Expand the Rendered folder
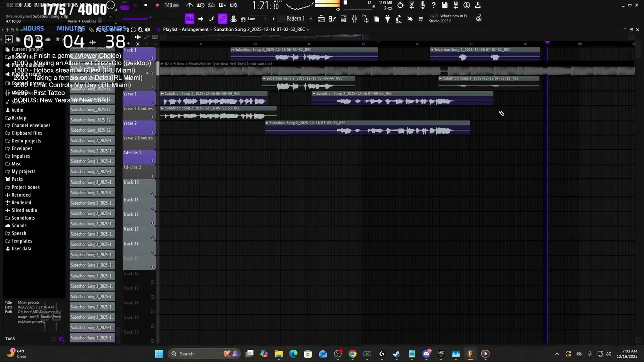The width and height of the screenshot is (644, 362). [21, 202]
